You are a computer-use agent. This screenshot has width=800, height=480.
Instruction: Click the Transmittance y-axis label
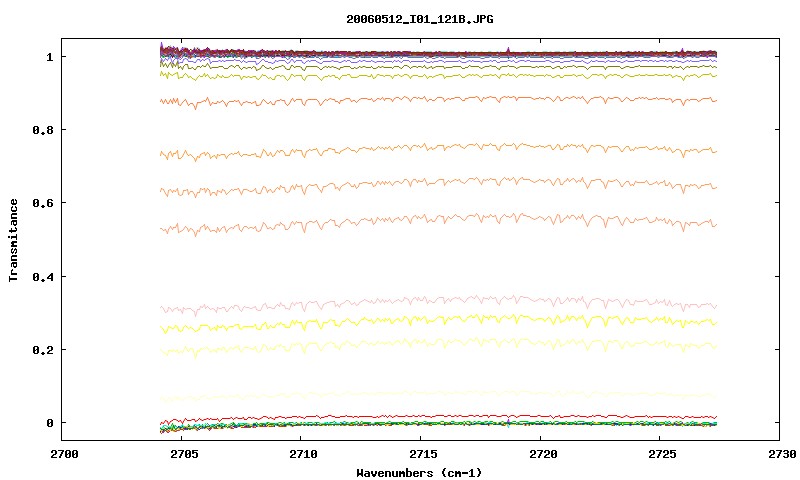[x=13, y=240]
